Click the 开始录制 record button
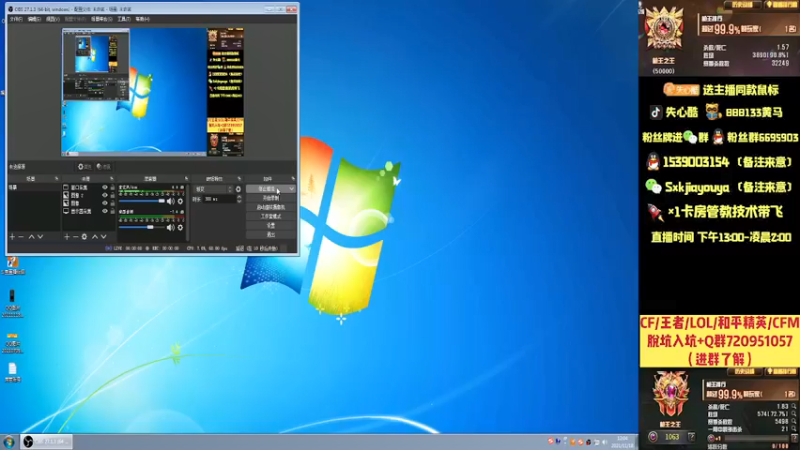 (271, 198)
